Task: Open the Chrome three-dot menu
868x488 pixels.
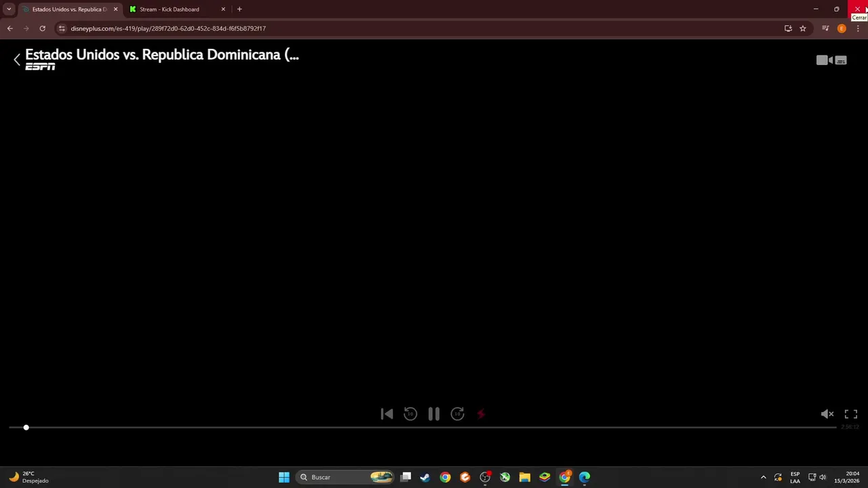Action: (x=858, y=28)
